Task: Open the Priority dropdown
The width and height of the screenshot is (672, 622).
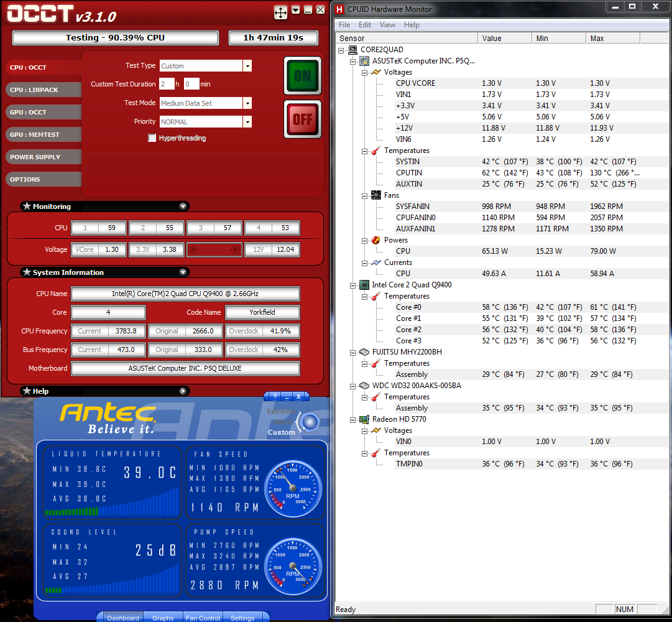Action: tap(247, 122)
